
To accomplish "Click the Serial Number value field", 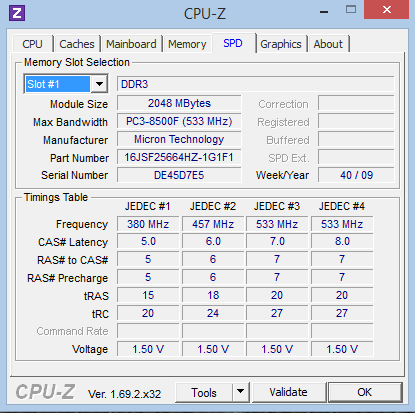I will point(179,175).
